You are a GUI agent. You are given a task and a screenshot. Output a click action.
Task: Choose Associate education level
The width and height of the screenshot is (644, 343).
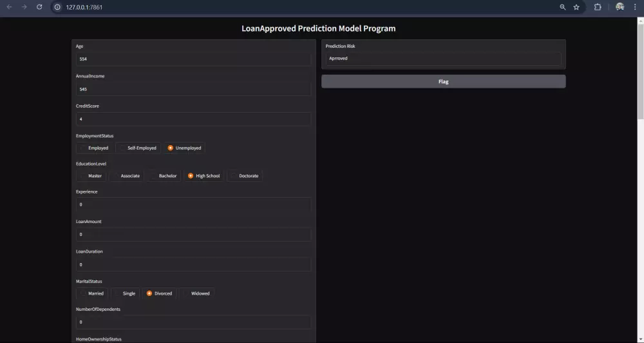point(126,176)
